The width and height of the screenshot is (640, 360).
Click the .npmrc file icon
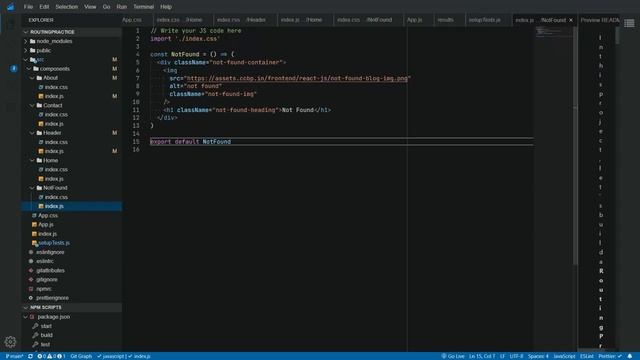[31, 289]
